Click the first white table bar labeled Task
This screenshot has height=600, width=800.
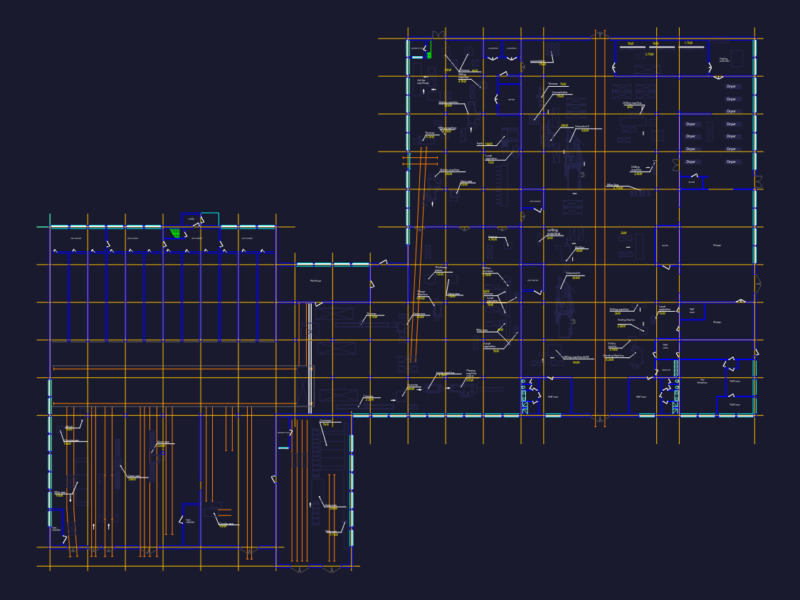pos(632,46)
